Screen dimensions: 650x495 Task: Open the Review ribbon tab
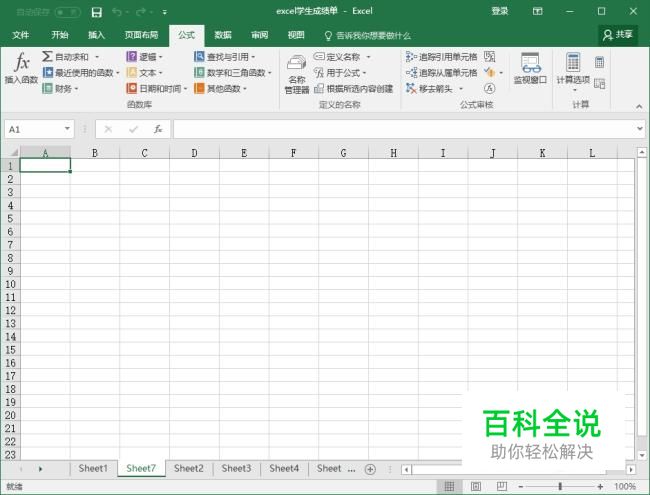pyautogui.click(x=260, y=35)
